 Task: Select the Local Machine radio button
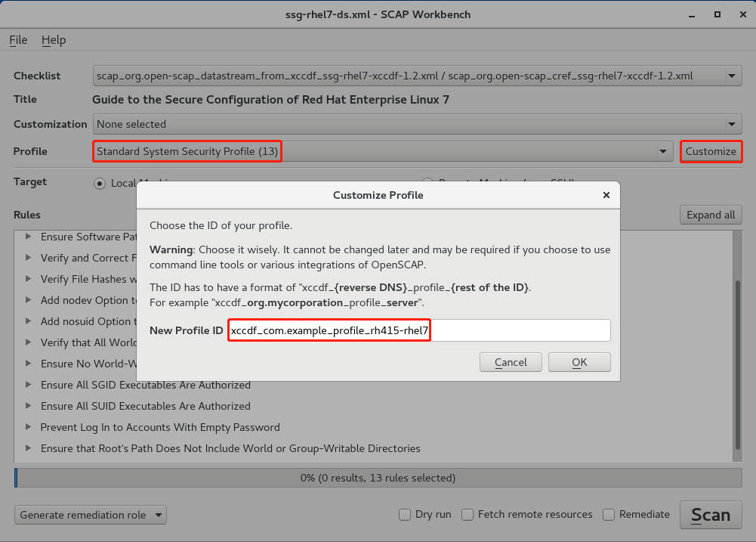click(100, 183)
